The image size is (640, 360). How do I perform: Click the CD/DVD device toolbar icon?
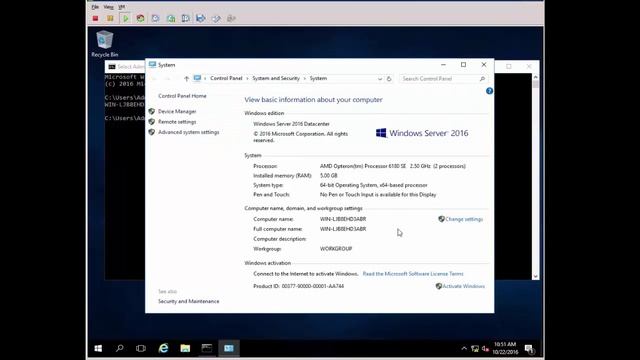pyautogui.click(x=216, y=18)
